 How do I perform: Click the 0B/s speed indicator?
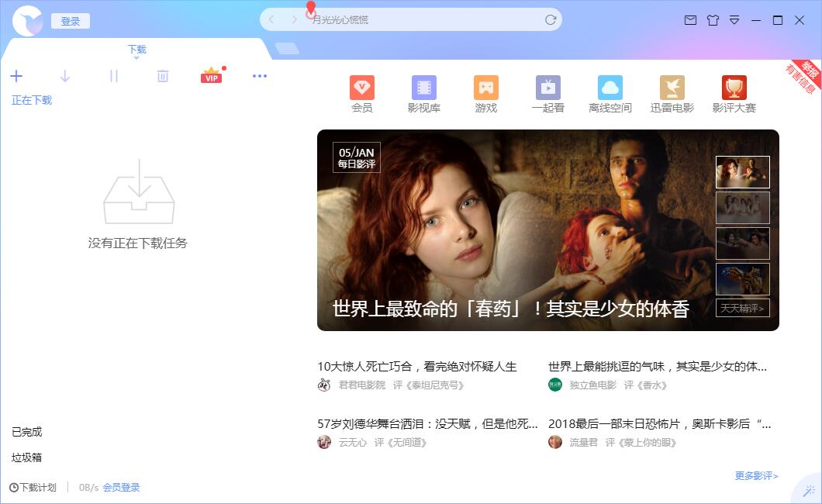[x=88, y=487]
